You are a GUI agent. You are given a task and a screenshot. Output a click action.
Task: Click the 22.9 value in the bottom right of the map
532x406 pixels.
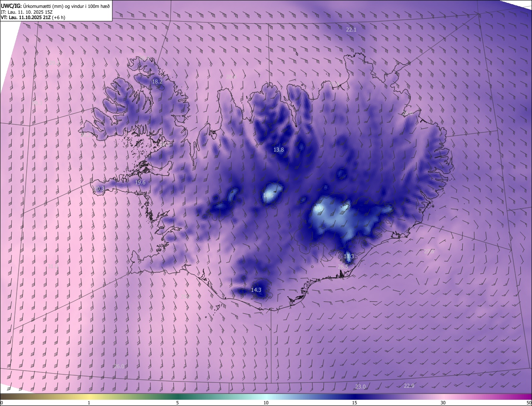[409, 386]
